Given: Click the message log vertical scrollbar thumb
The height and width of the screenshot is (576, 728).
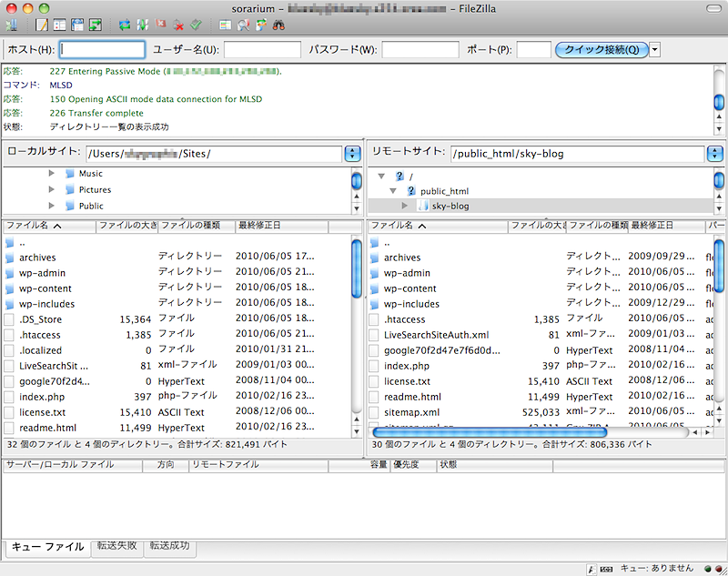Looking at the screenshot, I should (719, 102).
